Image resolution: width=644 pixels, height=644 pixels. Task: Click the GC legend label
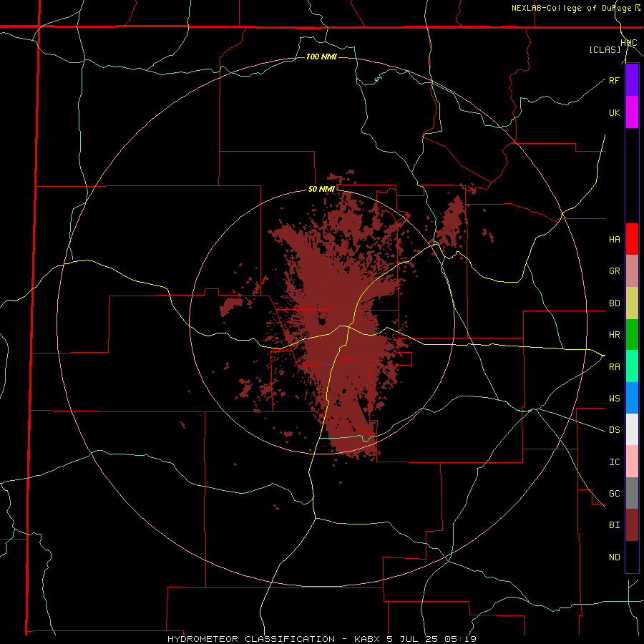(614, 494)
